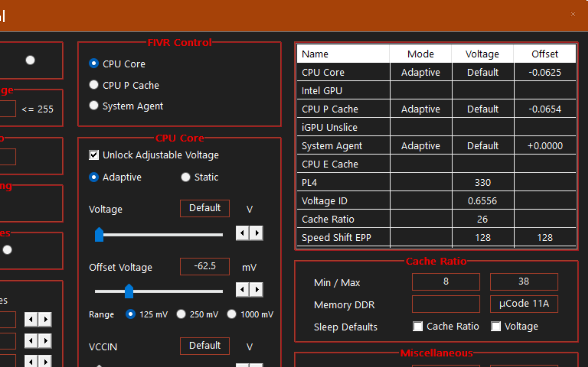Image resolution: width=588 pixels, height=367 pixels.
Task: Click the Voltage slider left arrow stepper
Action: (x=242, y=233)
